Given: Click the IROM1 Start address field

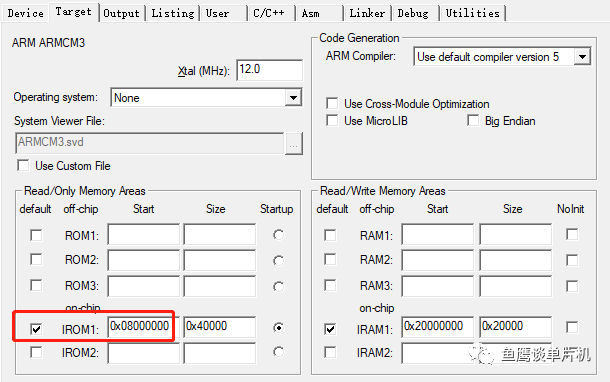Looking at the screenshot, I should coord(143,326).
